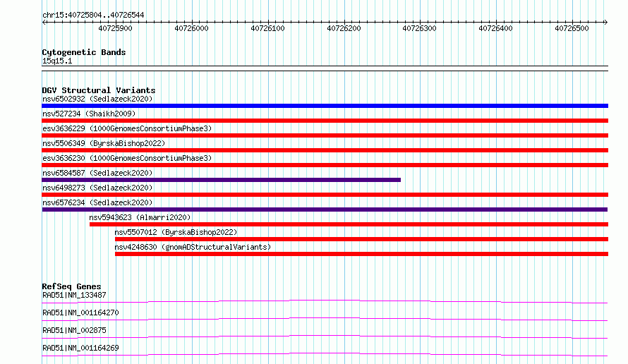This screenshot has height=364, width=628.
Task: Click the chr15:40725804..40726544 region label
Action: coord(93,15)
